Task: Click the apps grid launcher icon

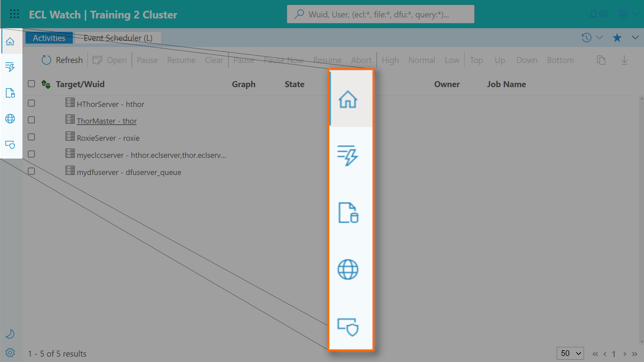Action: click(14, 14)
